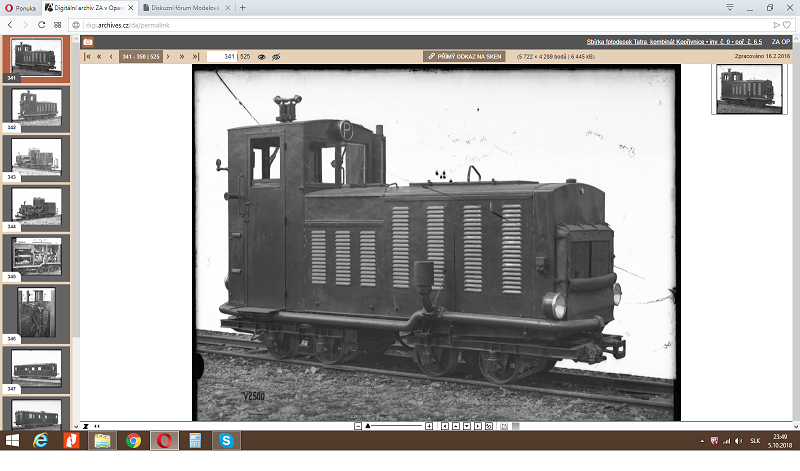The width and height of the screenshot is (800, 471).
Task: Go to next page with single arrow
Action: coord(168,57)
